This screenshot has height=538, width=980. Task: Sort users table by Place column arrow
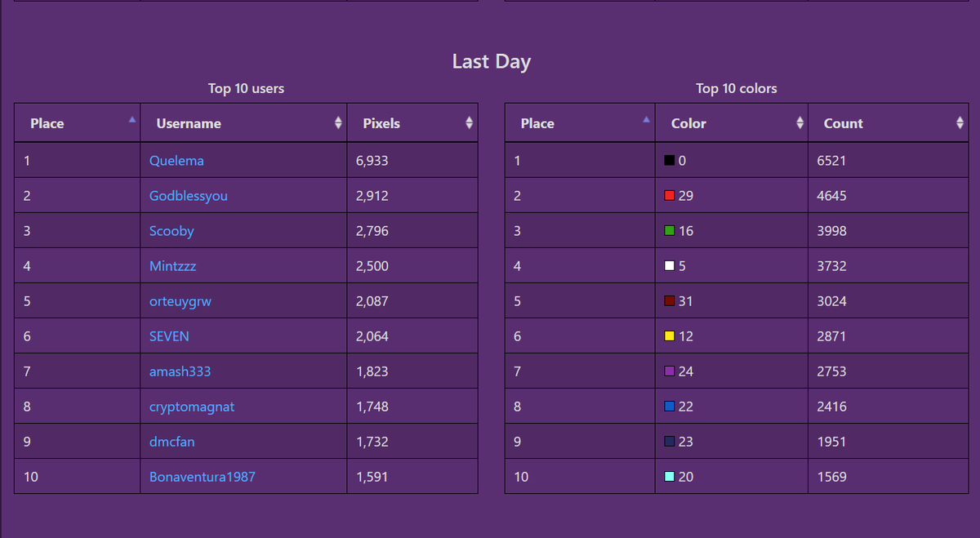[131, 120]
